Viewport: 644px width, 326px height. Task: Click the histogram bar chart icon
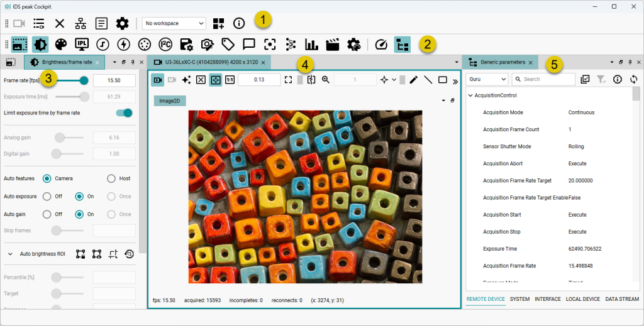point(311,45)
